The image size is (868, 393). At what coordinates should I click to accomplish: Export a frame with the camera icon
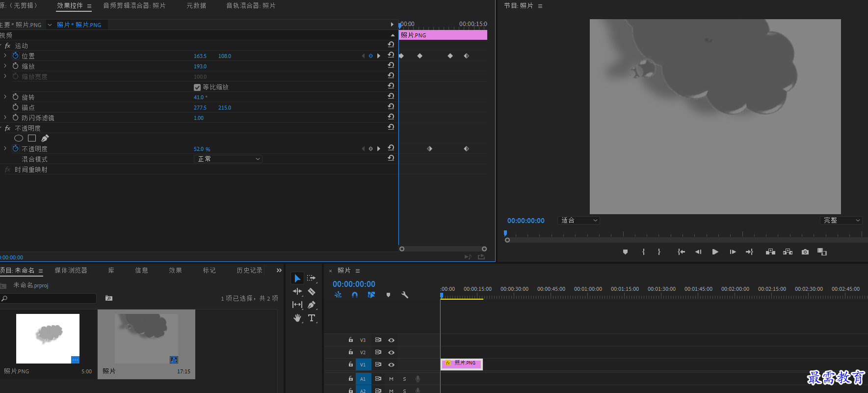click(805, 252)
